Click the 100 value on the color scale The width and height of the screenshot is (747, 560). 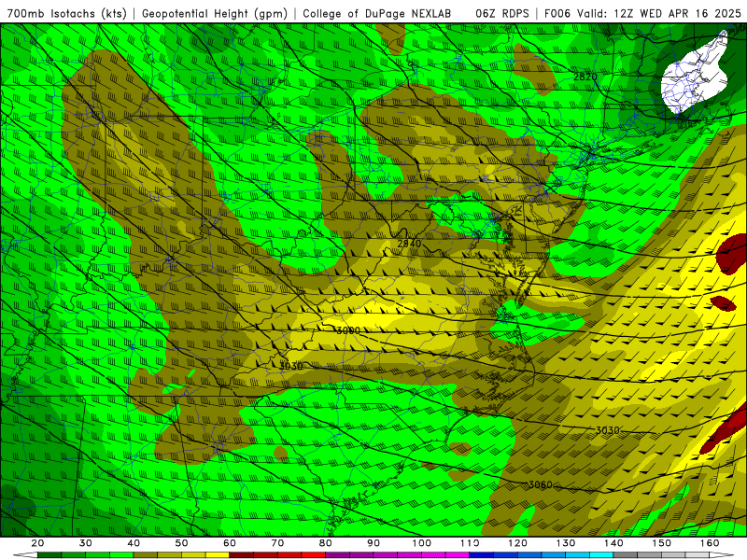click(422, 543)
